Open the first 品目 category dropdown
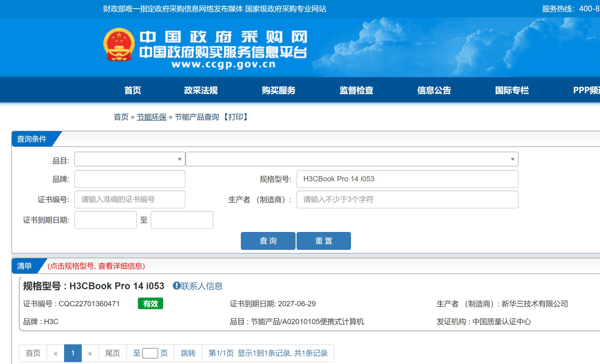Image resolution: width=600 pixels, height=364 pixels. 130,159
